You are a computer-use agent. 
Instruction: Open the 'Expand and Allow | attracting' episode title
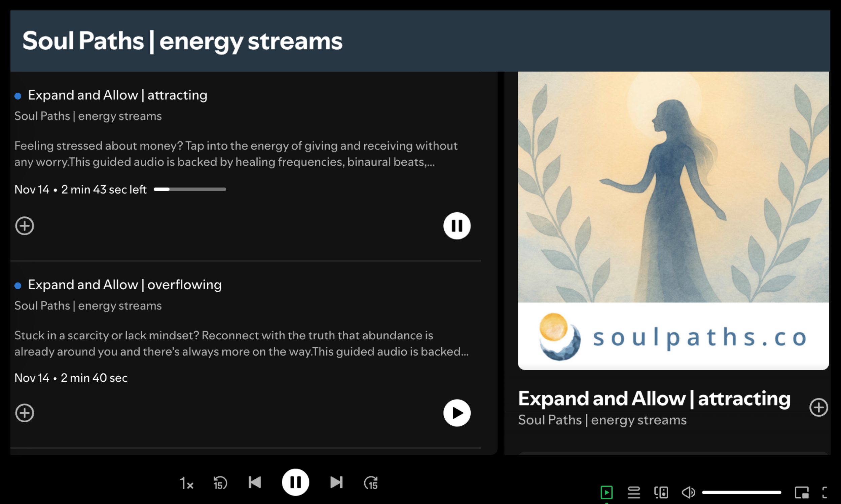click(x=117, y=95)
